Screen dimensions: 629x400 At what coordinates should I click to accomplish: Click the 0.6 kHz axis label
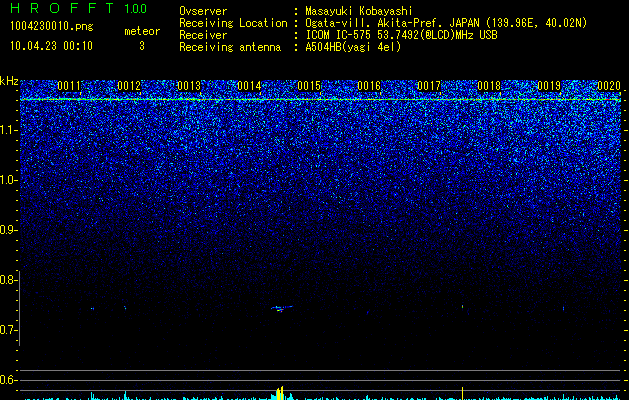click(x=8, y=380)
